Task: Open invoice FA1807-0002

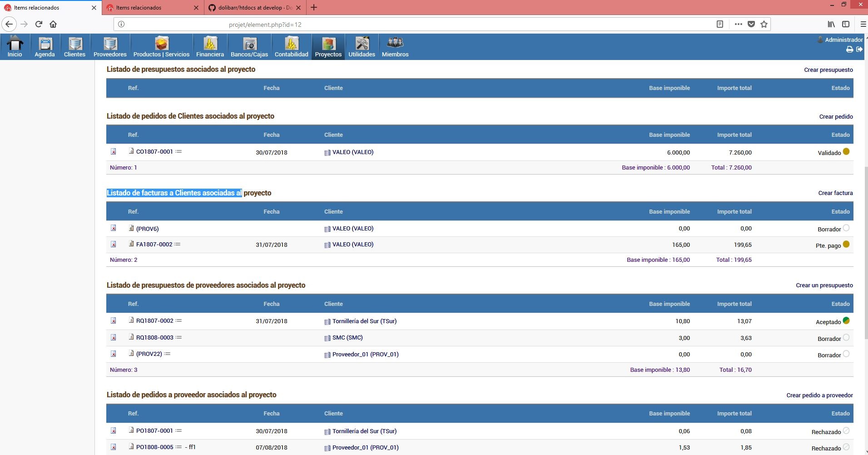Action: click(154, 244)
